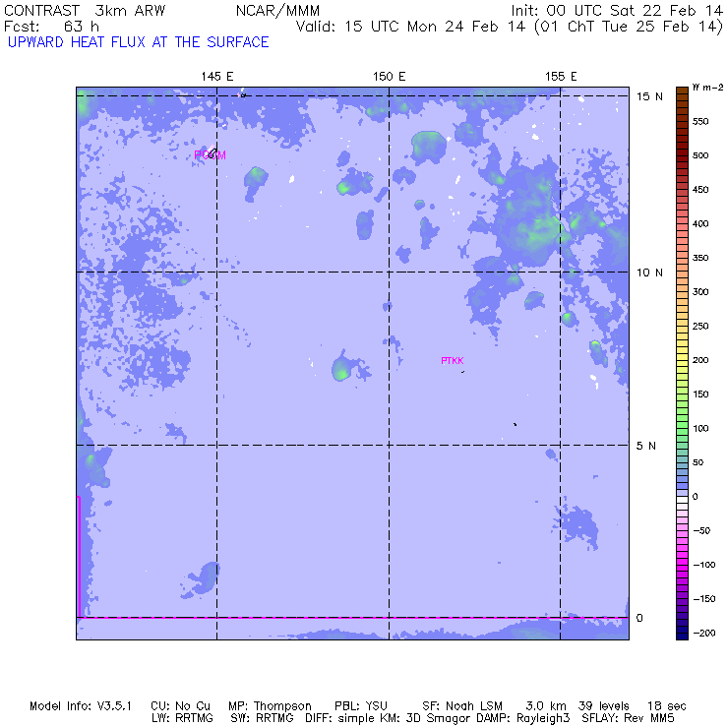Click the '145 E' longitude label

click(x=216, y=77)
